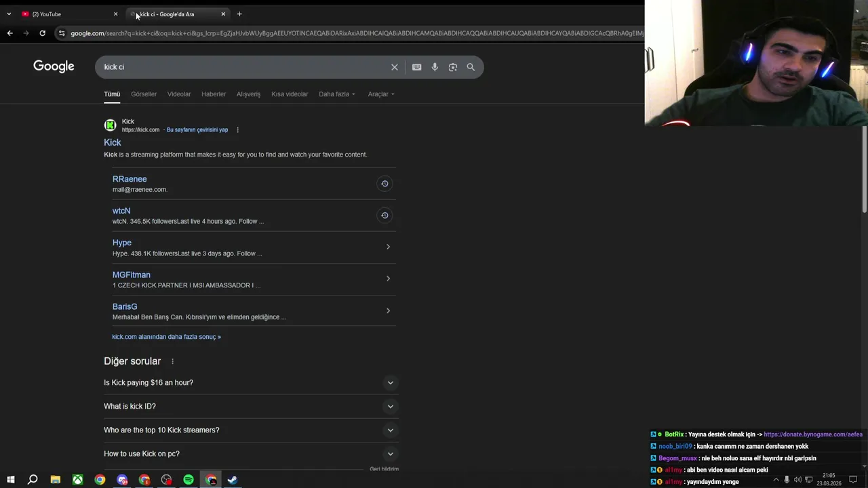The width and height of the screenshot is (868, 488).
Task: Click the browser address bar URL
Action: [x=356, y=33]
